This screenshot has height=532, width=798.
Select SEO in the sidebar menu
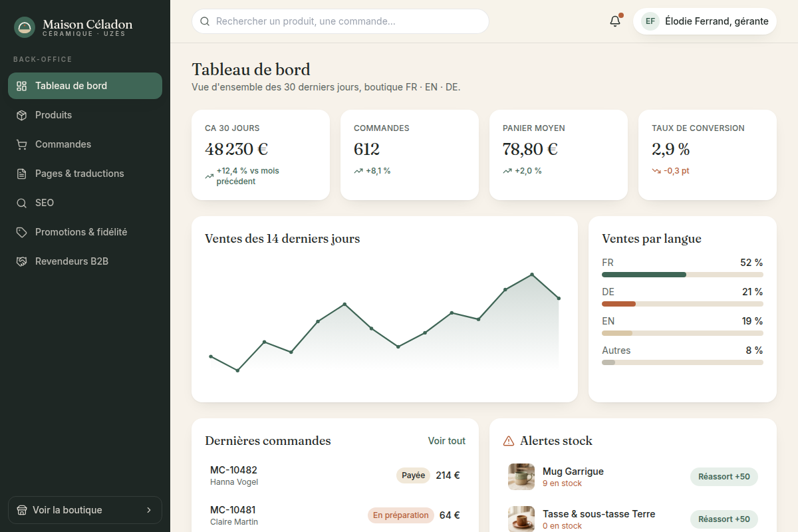coord(85,203)
